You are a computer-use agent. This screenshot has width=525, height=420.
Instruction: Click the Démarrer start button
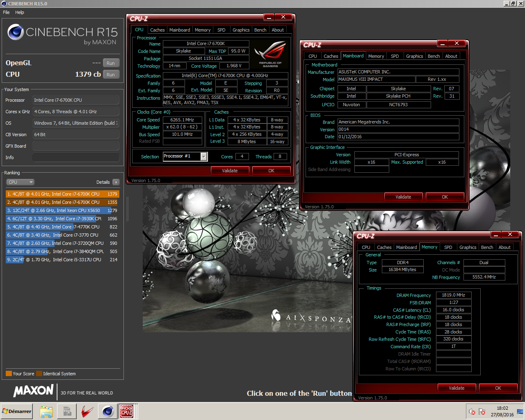[17, 411]
